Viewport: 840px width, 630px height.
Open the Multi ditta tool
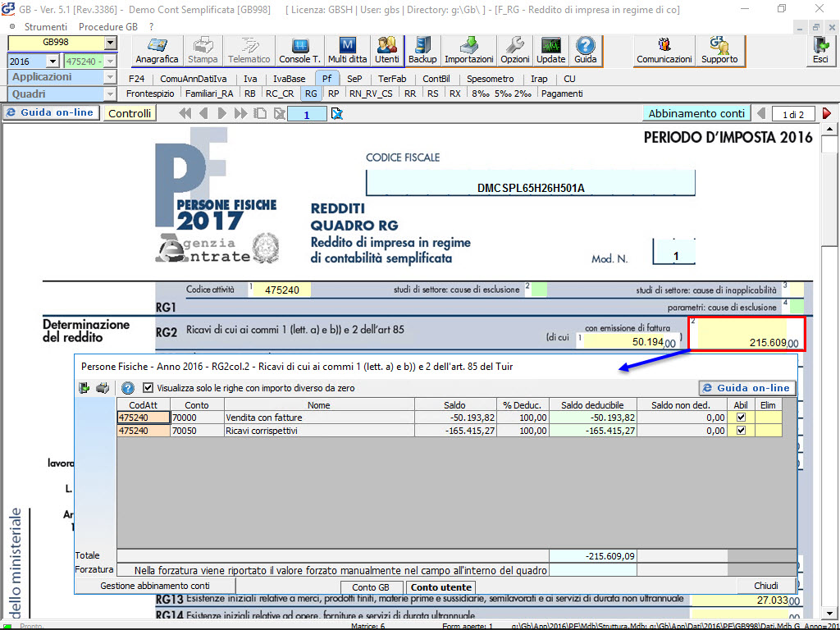click(348, 52)
